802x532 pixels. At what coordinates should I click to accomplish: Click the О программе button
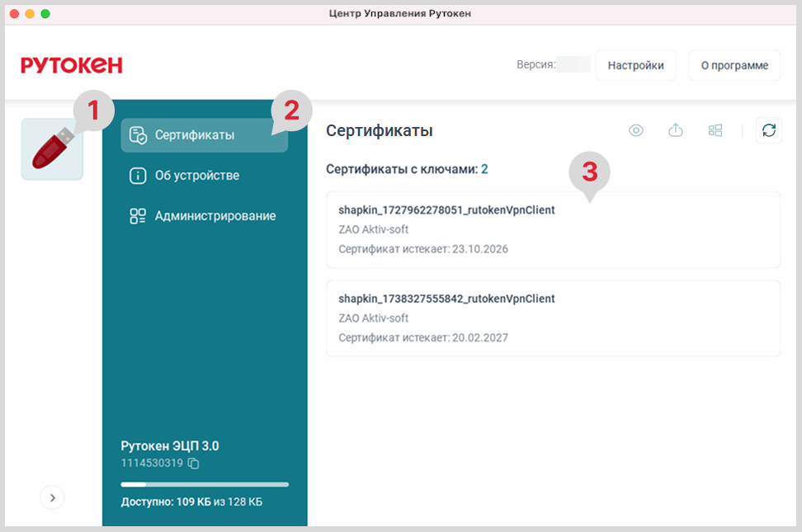point(734,66)
